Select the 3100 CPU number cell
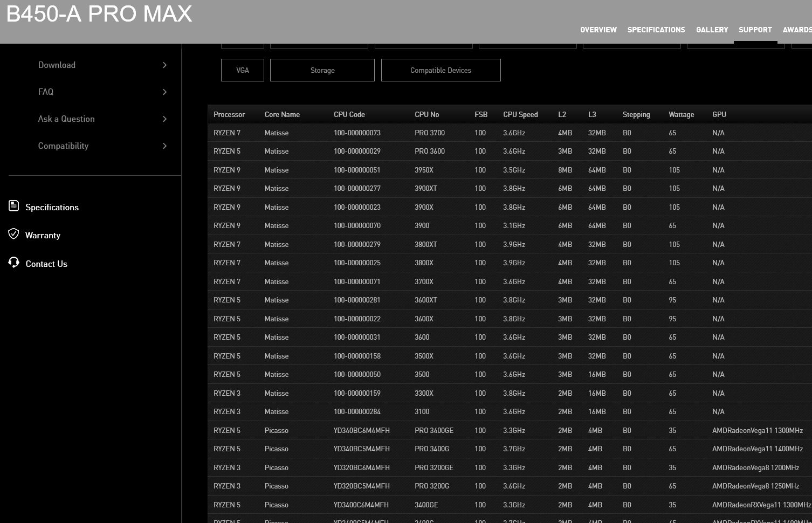 (422, 411)
